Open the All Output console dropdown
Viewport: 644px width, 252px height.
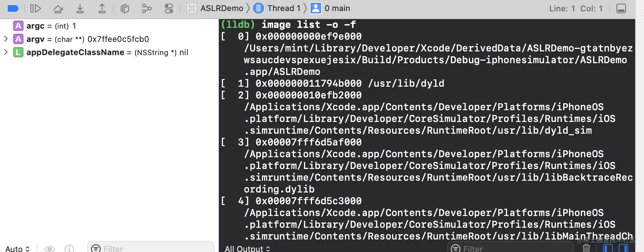click(x=247, y=249)
